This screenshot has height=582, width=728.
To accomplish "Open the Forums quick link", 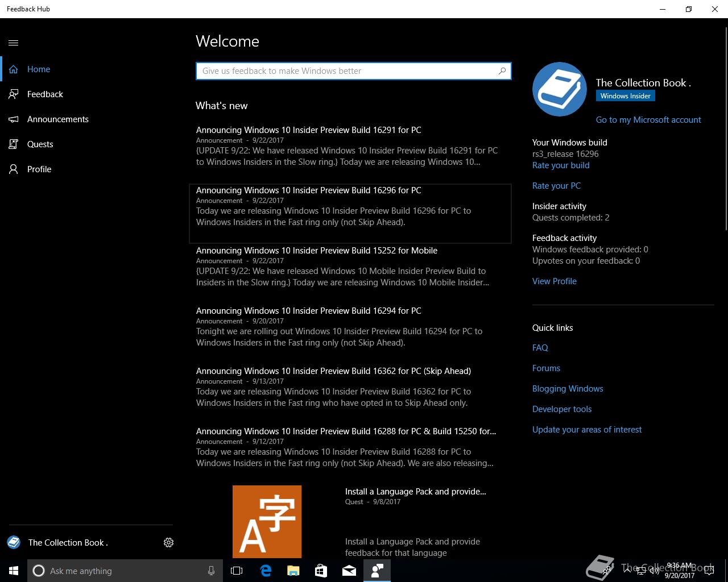I will [546, 368].
